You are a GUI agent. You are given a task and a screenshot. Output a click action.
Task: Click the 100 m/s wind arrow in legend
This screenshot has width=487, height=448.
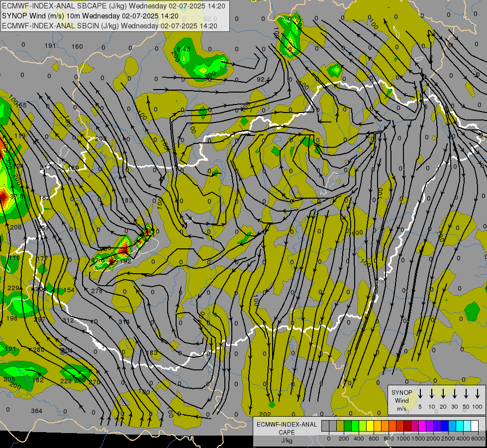click(x=478, y=394)
